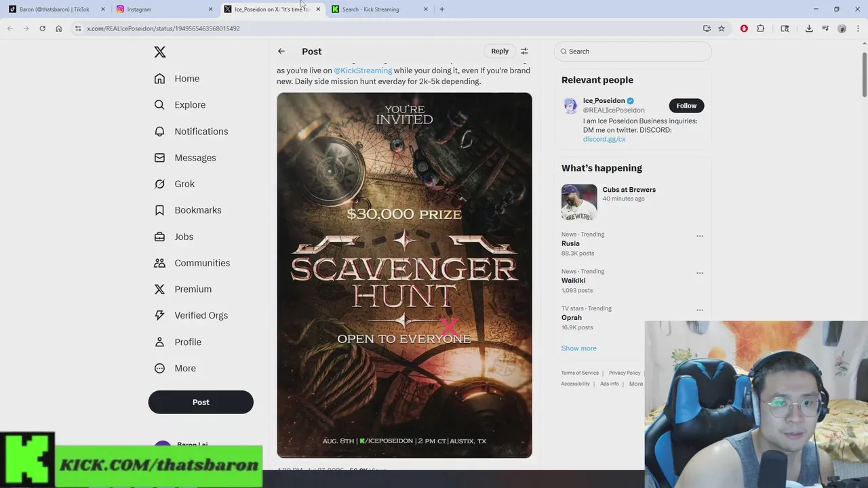
Task: Open the Terms of Service link
Action: (580, 373)
